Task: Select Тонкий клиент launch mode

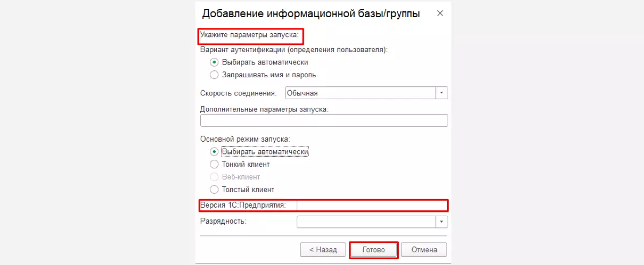Action: [x=215, y=164]
